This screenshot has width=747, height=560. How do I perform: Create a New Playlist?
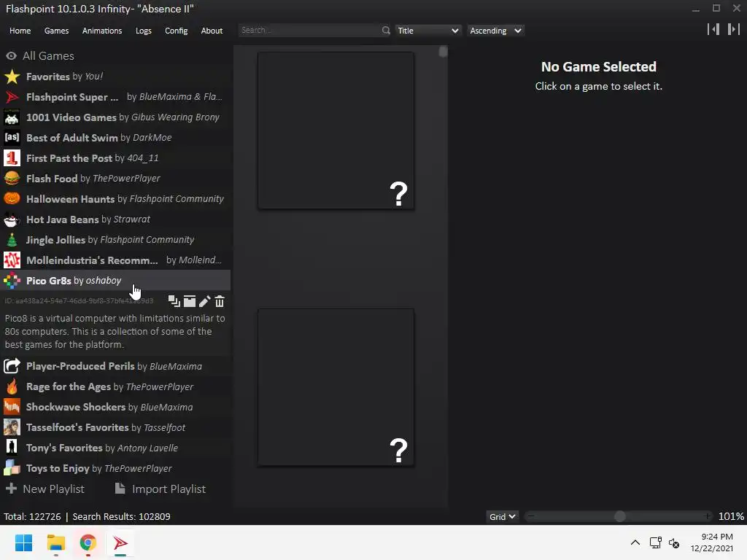click(x=44, y=489)
